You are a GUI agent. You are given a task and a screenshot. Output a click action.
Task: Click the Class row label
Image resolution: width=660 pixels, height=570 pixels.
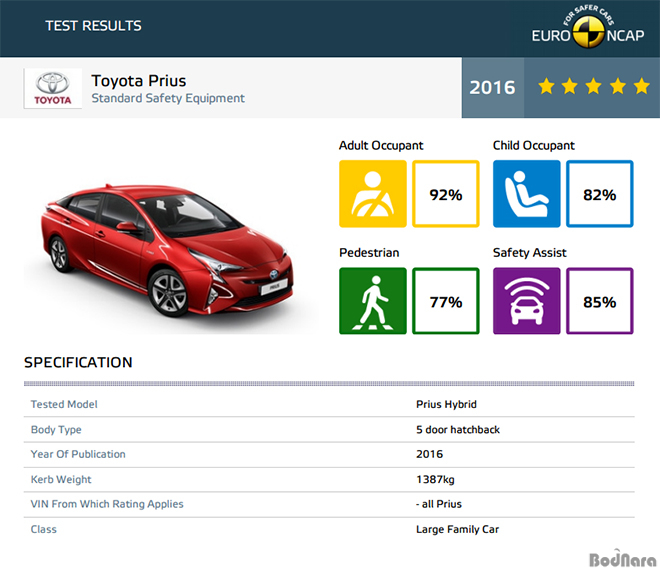coord(43,529)
